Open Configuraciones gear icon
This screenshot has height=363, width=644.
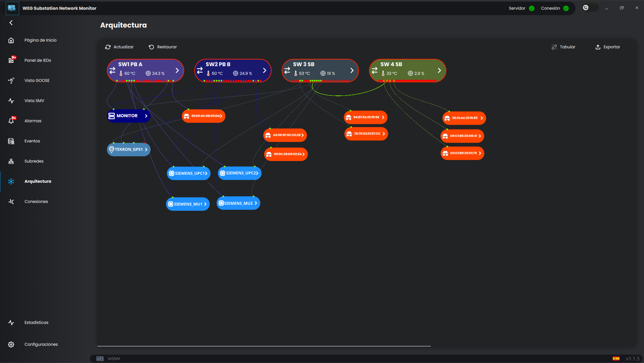point(11,345)
